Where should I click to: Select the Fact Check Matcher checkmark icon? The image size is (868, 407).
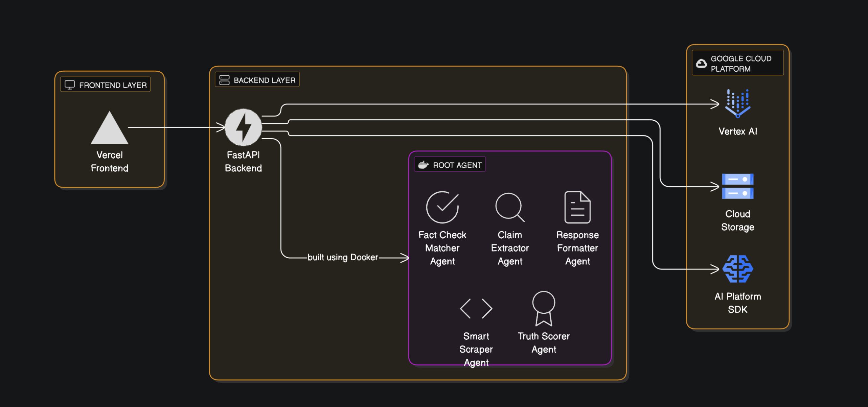[442, 207]
